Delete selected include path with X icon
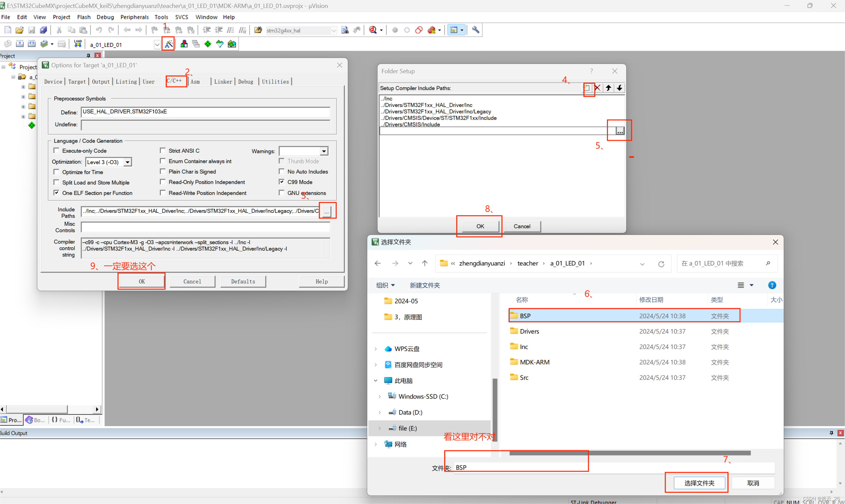Viewport: 845px width, 504px height. [x=597, y=88]
